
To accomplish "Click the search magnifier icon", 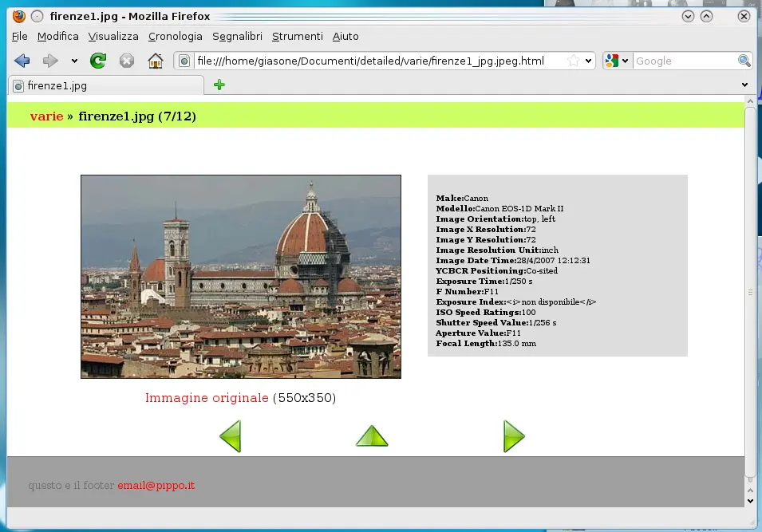I will pyautogui.click(x=744, y=61).
